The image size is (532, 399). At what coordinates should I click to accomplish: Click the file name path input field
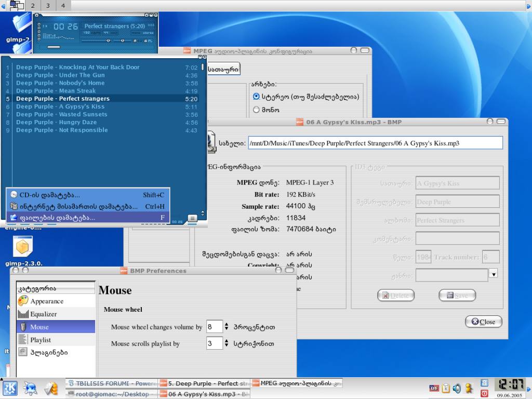[375, 143]
